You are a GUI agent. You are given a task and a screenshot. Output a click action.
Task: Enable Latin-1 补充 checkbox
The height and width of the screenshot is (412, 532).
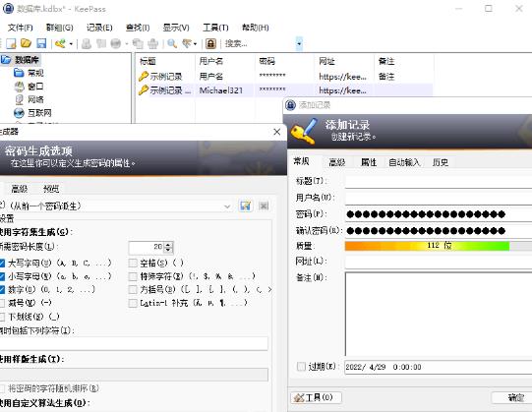[x=133, y=303]
